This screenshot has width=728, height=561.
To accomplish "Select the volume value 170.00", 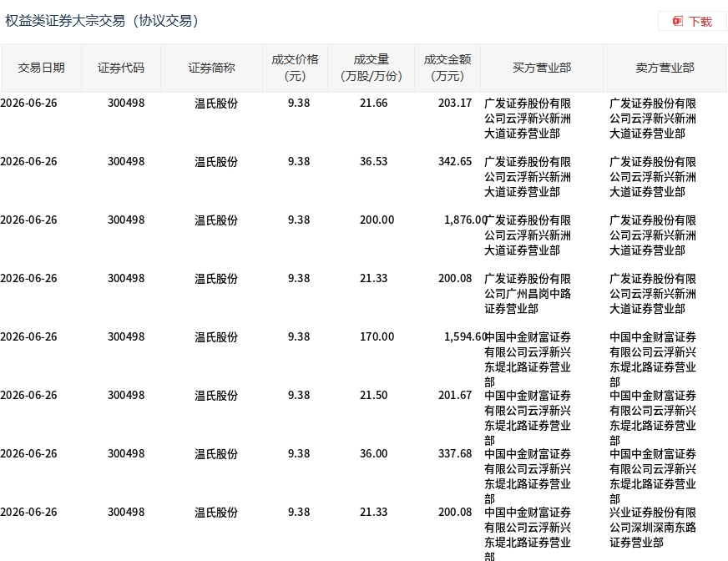I will point(377,336).
